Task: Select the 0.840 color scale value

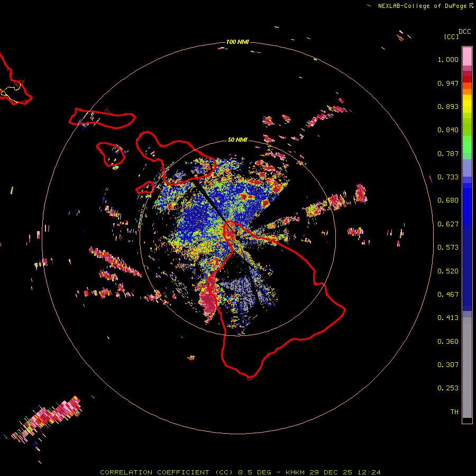Action: click(x=448, y=130)
